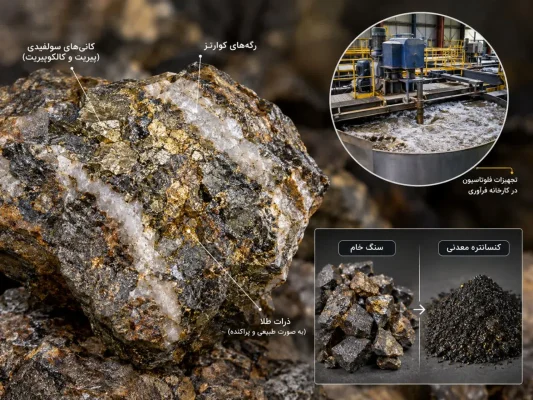Select the subtitle (پیریت و کالکوپیریت)
The height and width of the screenshot is (400, 533).
61,58
